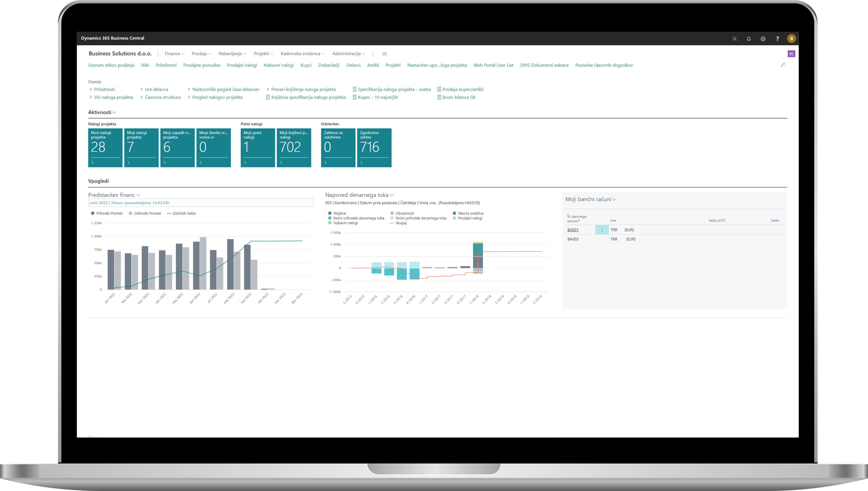Open the BA001 bank account link

click(x=573, y=230)
